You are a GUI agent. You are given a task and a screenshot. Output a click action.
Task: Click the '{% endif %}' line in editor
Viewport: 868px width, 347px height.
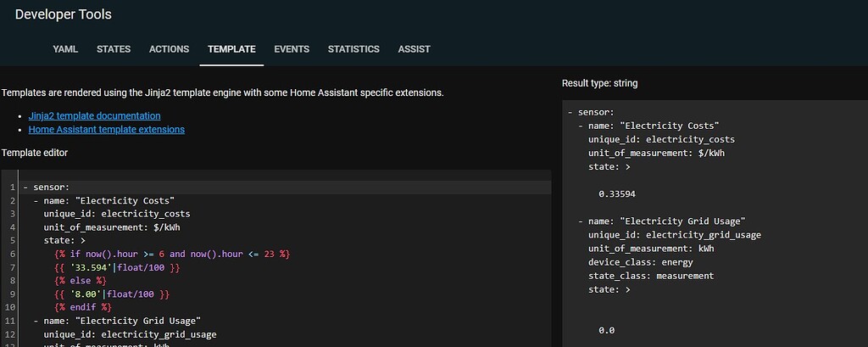(x=83, y=307)
